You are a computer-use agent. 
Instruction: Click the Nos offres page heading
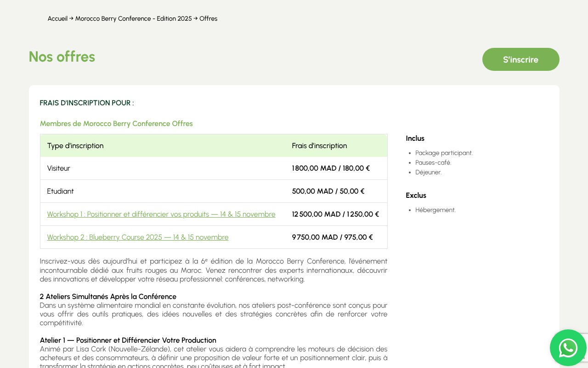click(x=62, y=57)
